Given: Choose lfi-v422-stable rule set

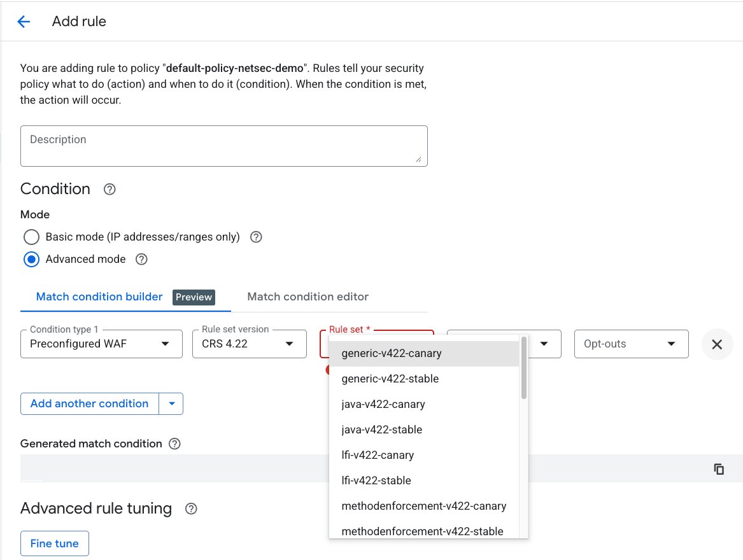Looking at the screenshot, I should (x=424, y=480).
